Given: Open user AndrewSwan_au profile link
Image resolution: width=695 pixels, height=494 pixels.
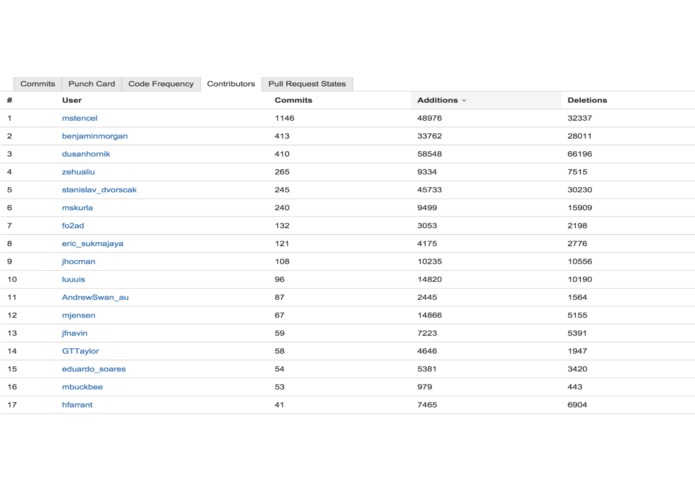Looking at the screenshot, I should pyautogui.click(x=95, y=297).
